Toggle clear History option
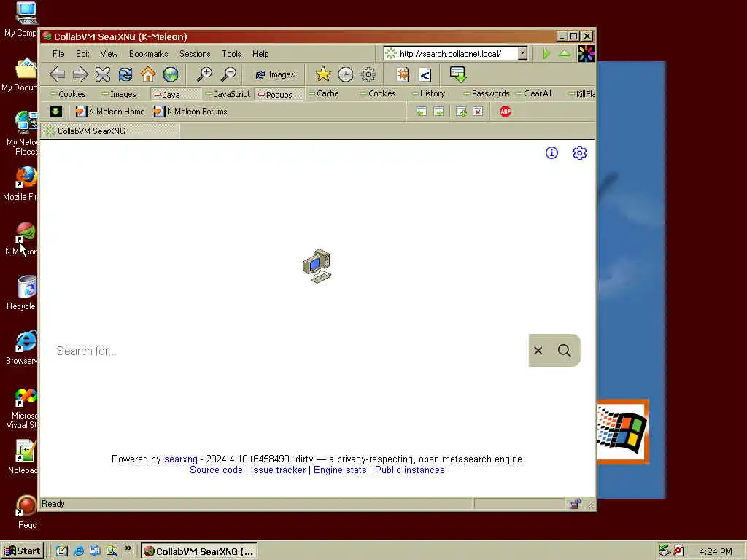Viewport: 747px width, 560px height. [428, 93]
